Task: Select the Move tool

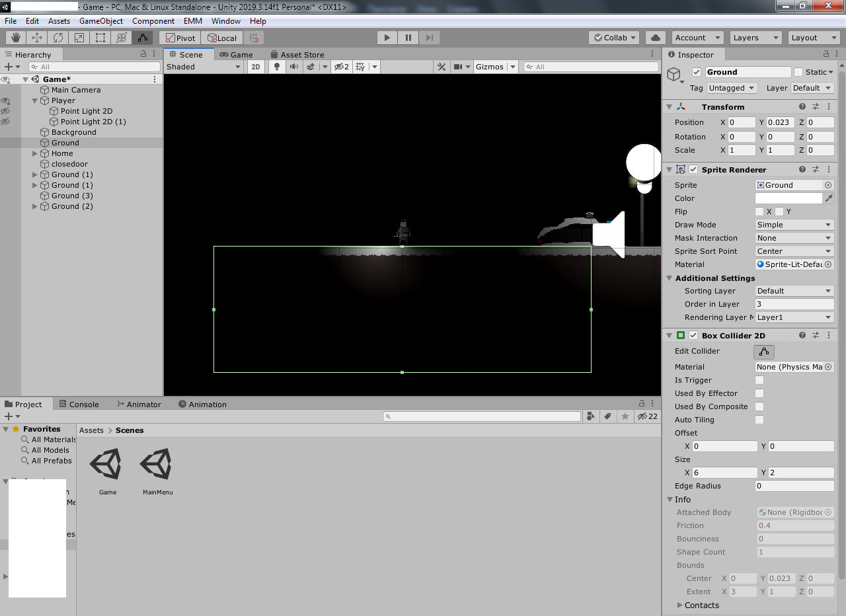Action: 37,38
